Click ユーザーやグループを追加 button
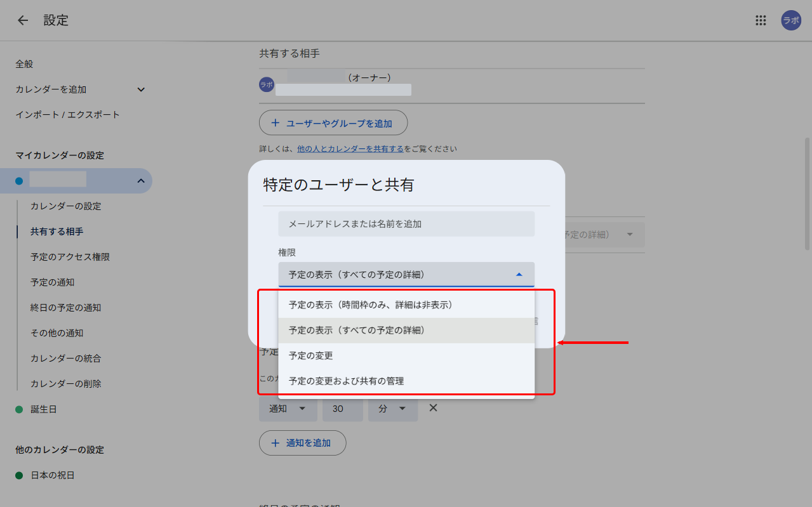 [x=333, y=123]
